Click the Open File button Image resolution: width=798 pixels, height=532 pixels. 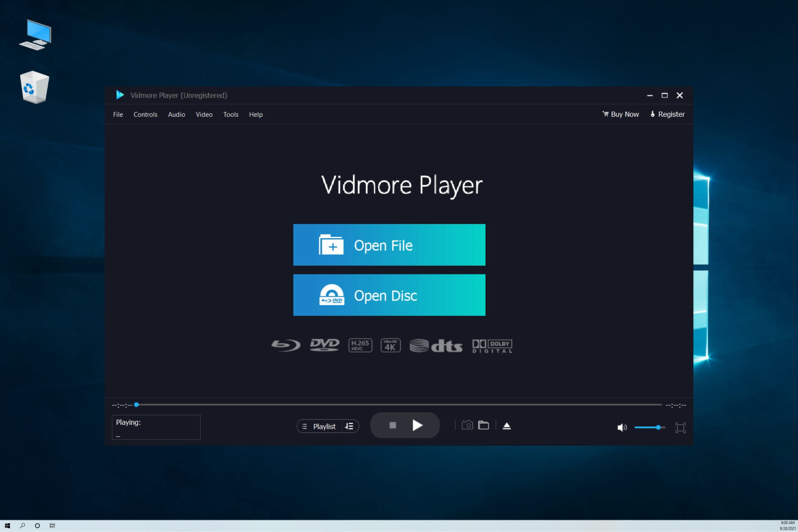click(x=389, y=245)
